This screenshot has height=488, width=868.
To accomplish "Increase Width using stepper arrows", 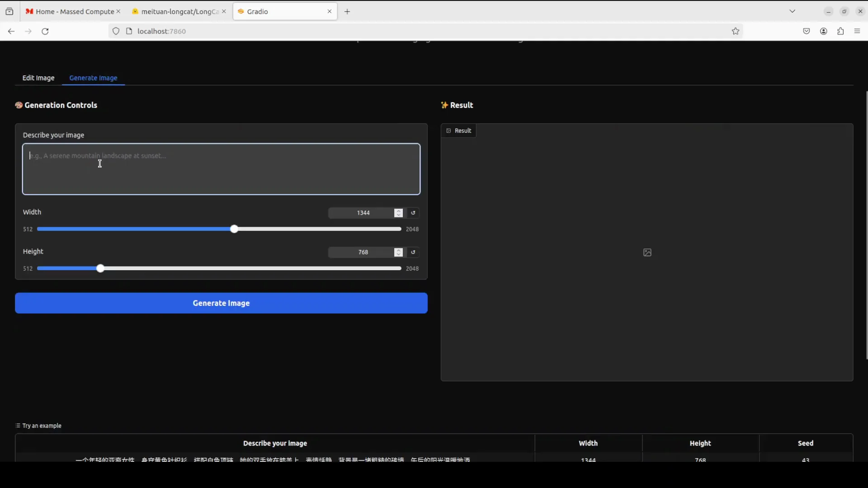I will tap(398, 211).
